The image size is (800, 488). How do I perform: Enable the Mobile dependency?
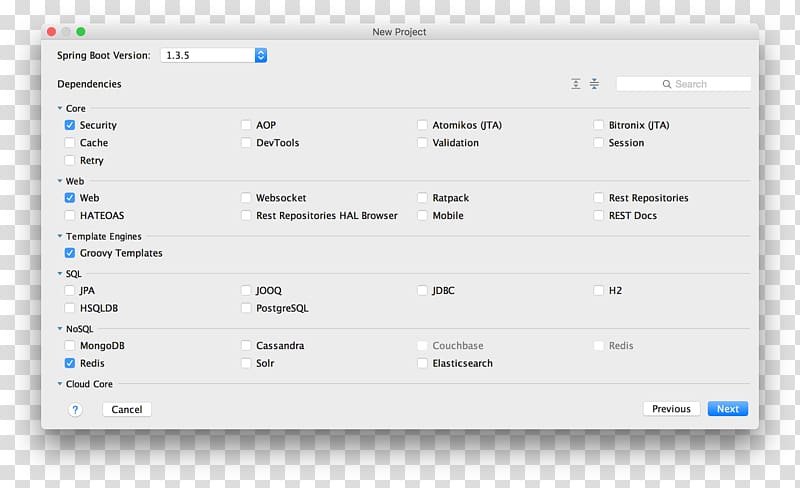422,215
